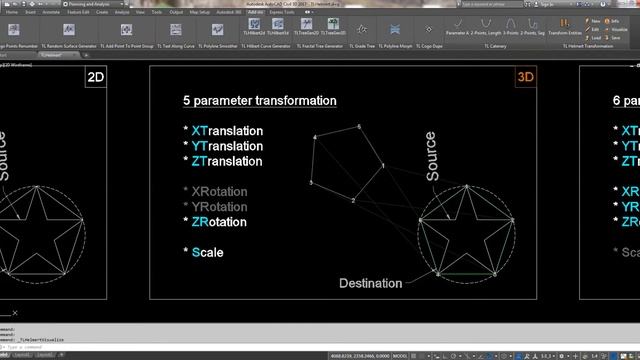Save the Helmert transformation

point(612,38)
